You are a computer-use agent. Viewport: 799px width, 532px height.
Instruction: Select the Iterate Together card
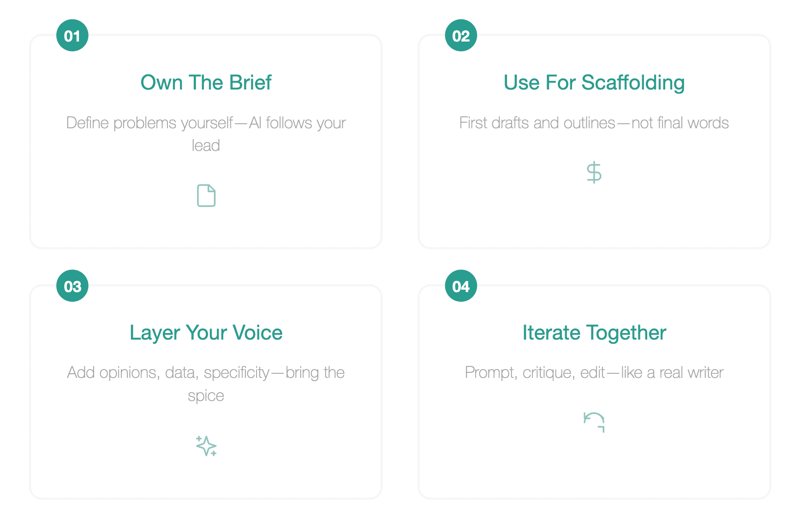[594, 392]
